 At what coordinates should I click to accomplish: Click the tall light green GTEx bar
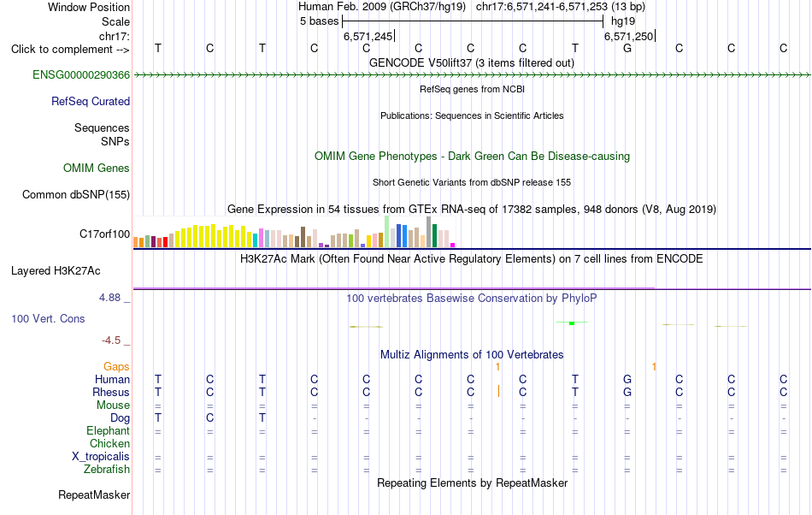click(x=387, y=232)
